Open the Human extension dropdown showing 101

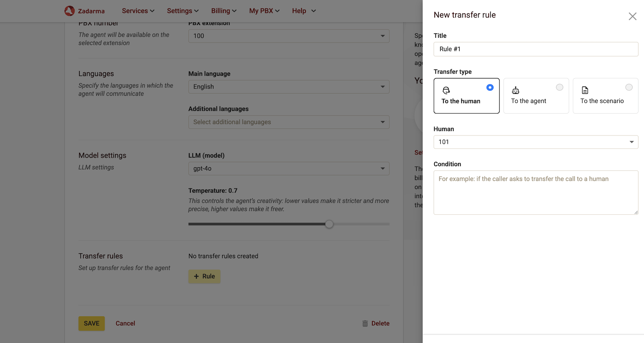[535, 142]
